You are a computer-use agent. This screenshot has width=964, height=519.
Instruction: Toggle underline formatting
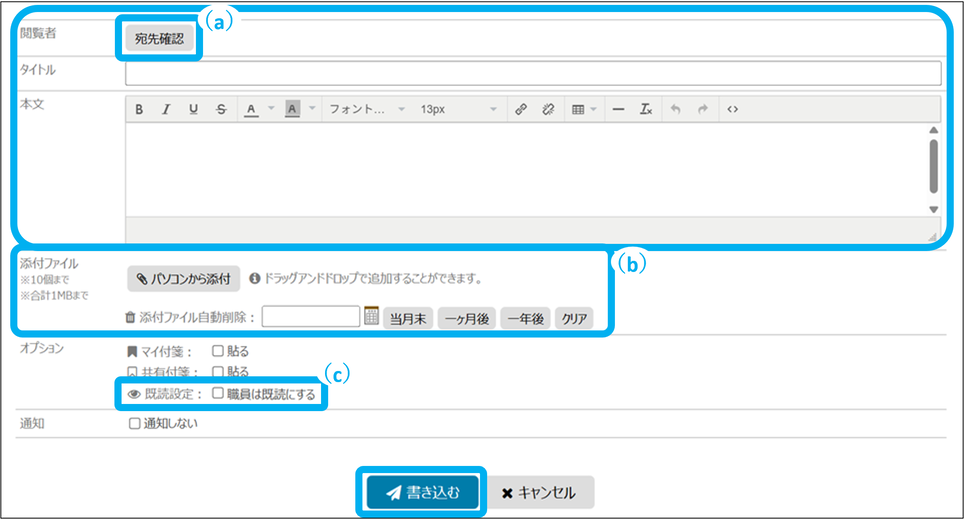[x=193, y=109]
